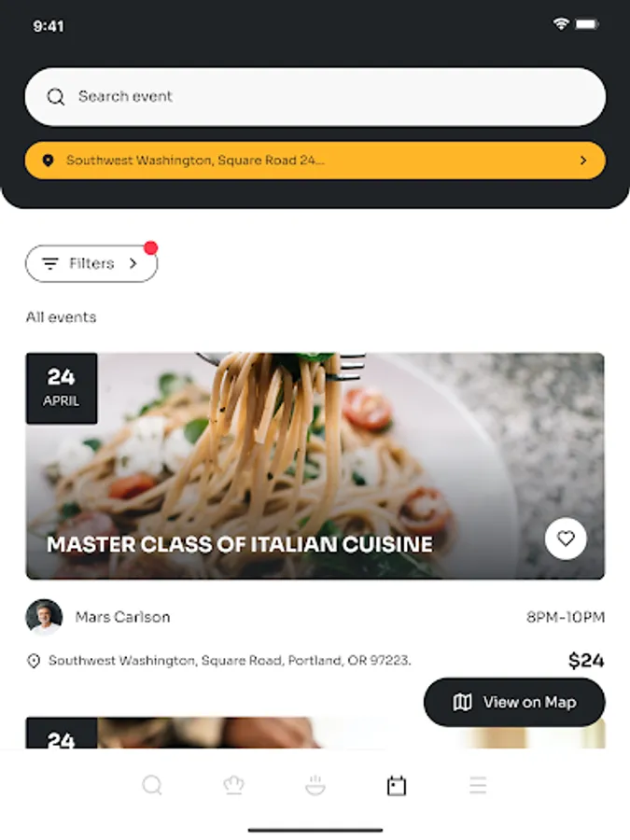The image size is (630, 840).
Task: Expand the Southwest Washington location chevron
Action: tap(583, 161)
